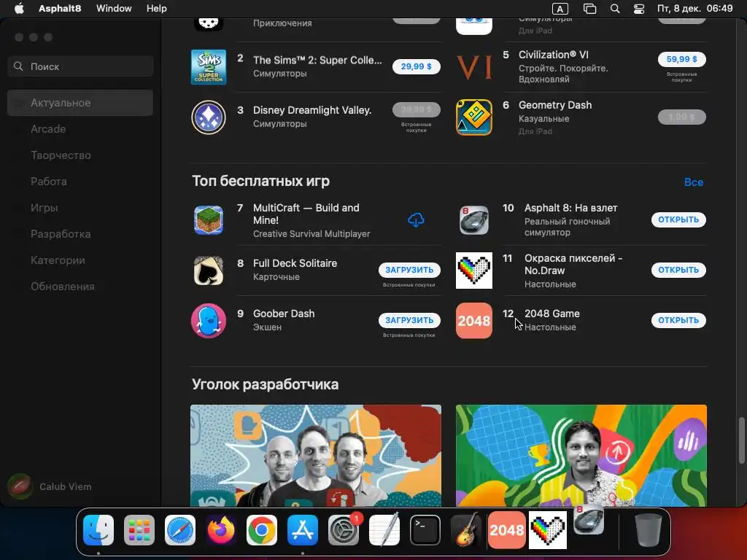Open the Calub Viem account profile
Viewport: 747px width, 560px height.
coord(50,486)
